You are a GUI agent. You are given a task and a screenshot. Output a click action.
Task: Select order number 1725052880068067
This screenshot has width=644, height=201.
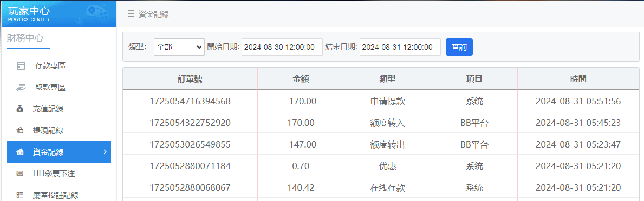click(190, 188)
